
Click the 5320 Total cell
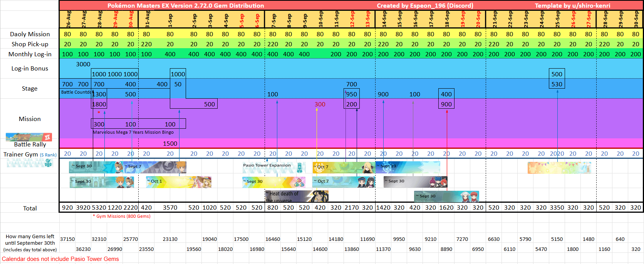click(99, 207)
